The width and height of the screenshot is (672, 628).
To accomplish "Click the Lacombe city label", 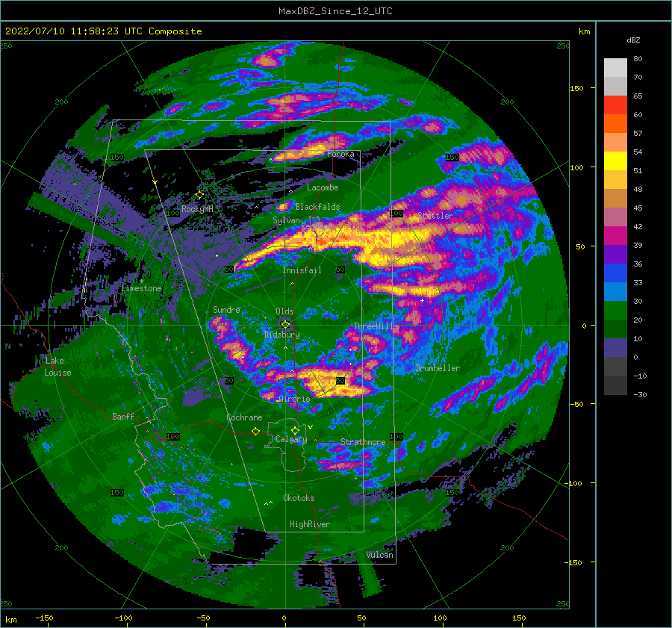I will click(x=323, y=187).
